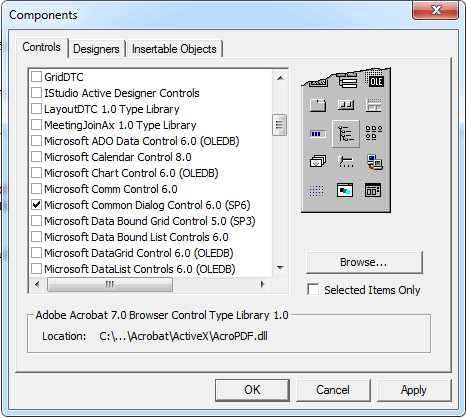Enable Microsoft DataGrid Control 6.0 checkbox
The height and width of the screenshot is (418, 466).
36,253
